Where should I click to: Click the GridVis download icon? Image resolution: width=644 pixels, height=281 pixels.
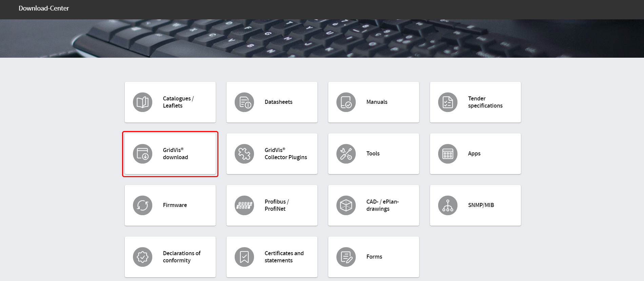142,154
